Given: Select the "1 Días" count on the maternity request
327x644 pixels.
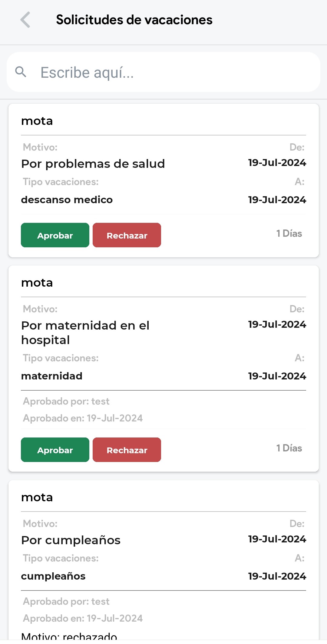Looking at the screenshot, I should coord(289,448).
